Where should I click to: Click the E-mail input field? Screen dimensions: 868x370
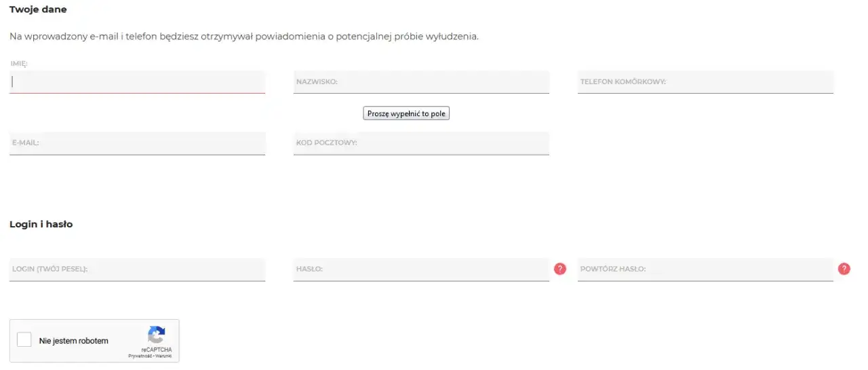click(137, 143)
